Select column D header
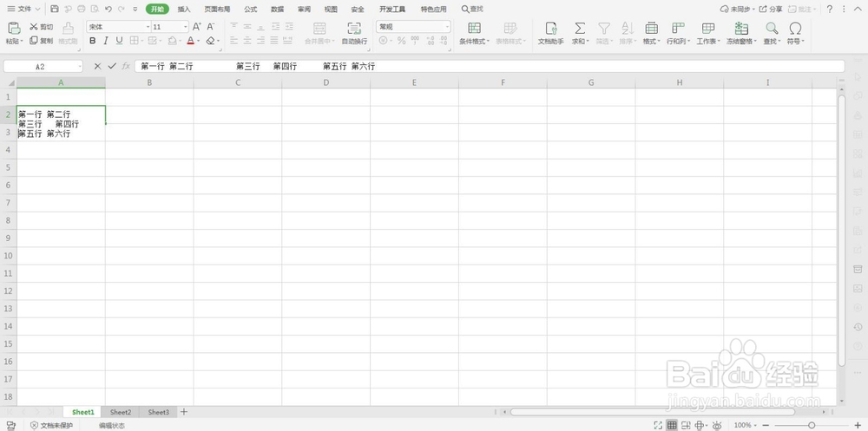868x431 pixels. coord(326,82)
